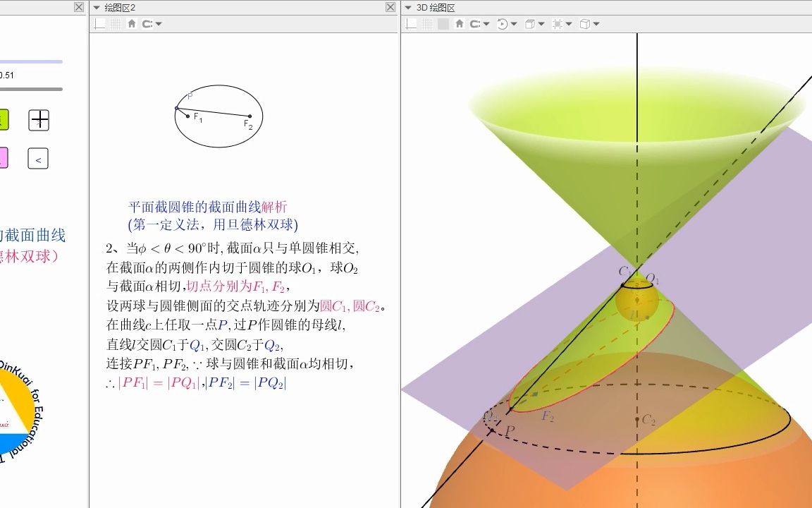Open the clipping box dropdown arrow
Screen dimensions: 812x508
569,24
